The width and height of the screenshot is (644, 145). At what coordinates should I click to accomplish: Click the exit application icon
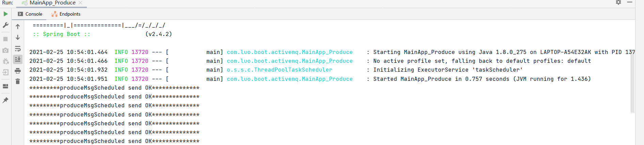point(5,72)
